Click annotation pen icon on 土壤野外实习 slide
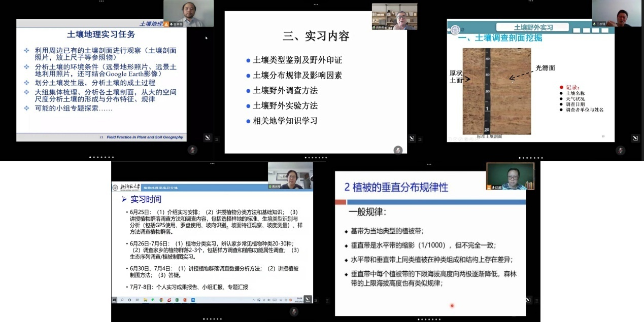This screenshot has height=322, width=644. coord(634,138)
